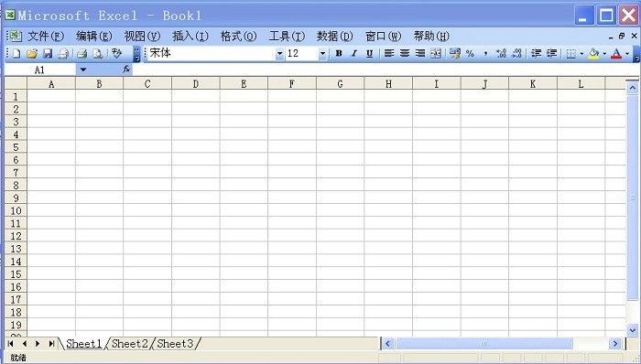Align cell text to the left
The height and width of the screenshot is (364, 641).
pos(389,53)
